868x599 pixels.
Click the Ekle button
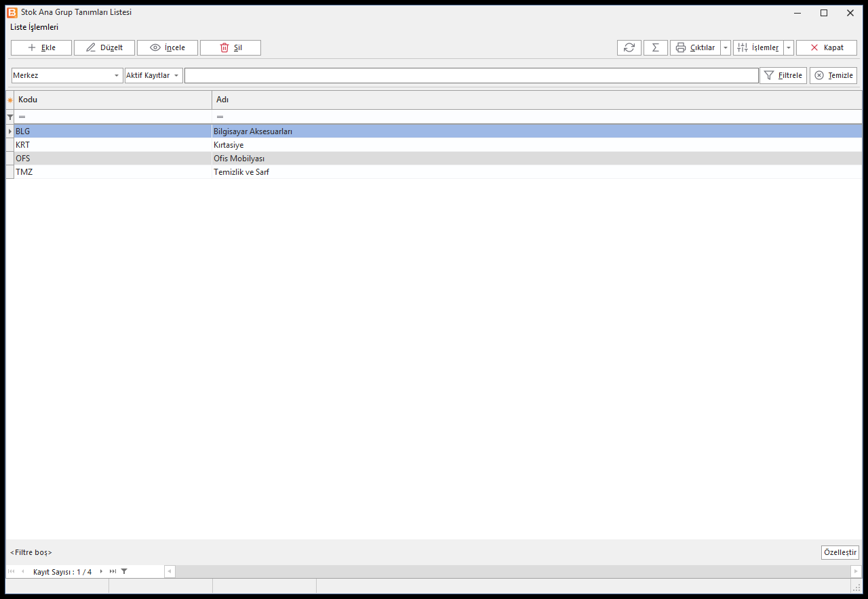pyautogui.click(x=41, y=47)
